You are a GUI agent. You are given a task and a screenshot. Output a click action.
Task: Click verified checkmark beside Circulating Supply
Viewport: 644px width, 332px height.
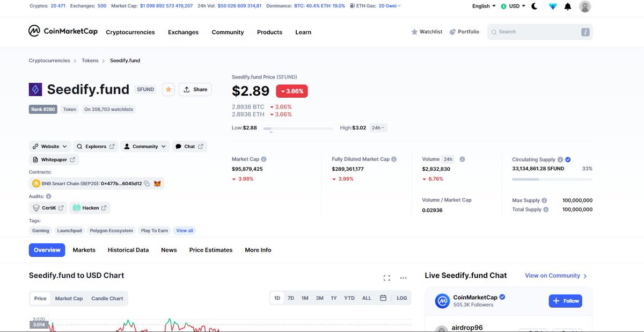pyautogui.click(x=568, y=160)
